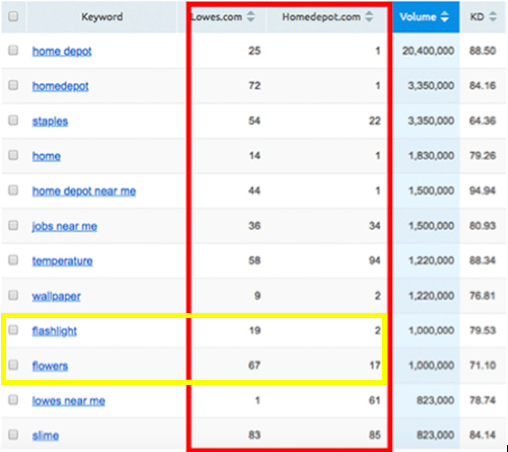This screenshot has height=452, width=508.
Task: Open the home depot near me link
Action: pos(84,191)
